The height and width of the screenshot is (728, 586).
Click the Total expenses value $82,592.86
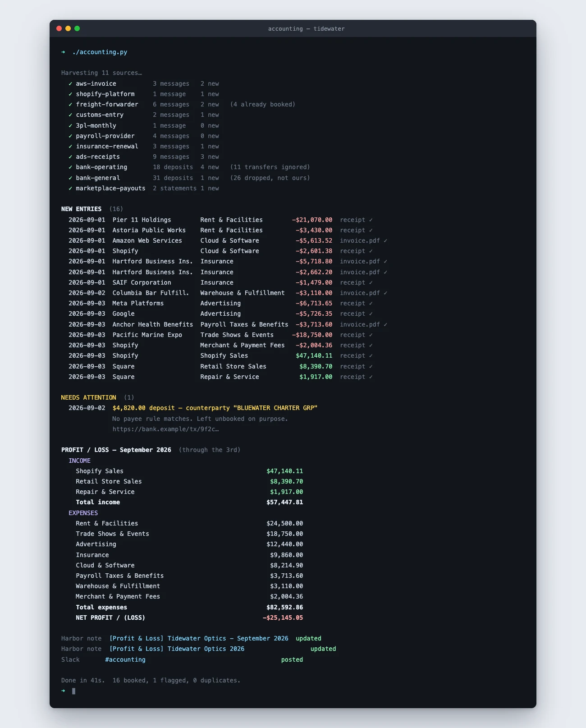(284, 607)
